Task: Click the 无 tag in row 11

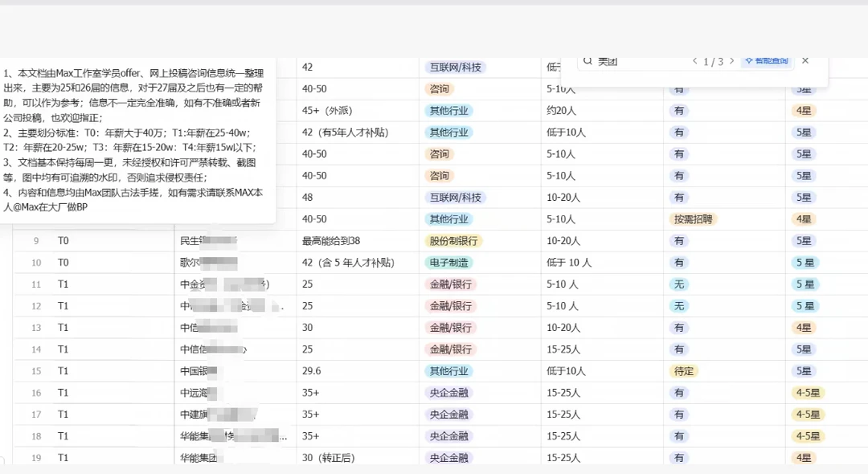Action: tap(678, 284)
